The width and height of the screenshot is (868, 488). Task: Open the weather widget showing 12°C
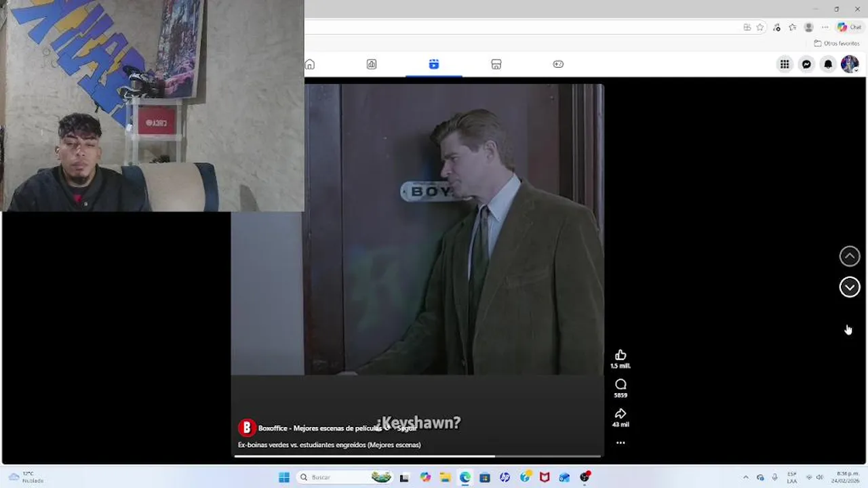[26, 477]
